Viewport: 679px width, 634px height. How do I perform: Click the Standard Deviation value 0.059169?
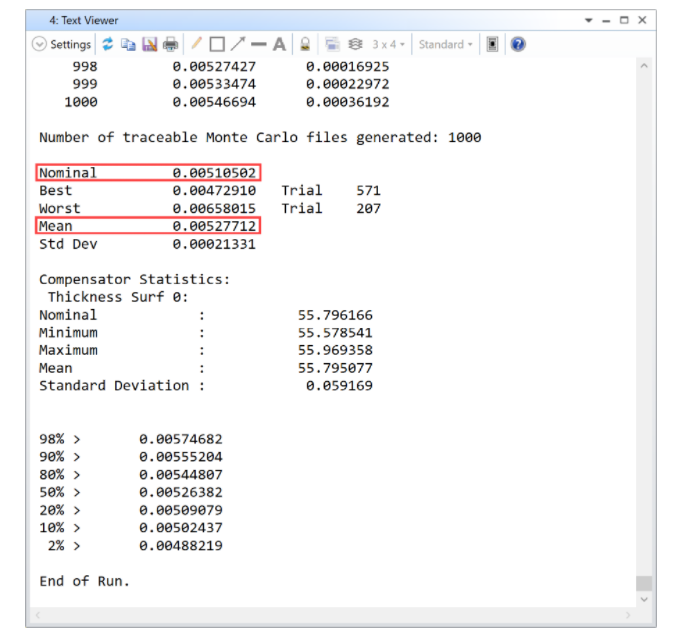339,385
